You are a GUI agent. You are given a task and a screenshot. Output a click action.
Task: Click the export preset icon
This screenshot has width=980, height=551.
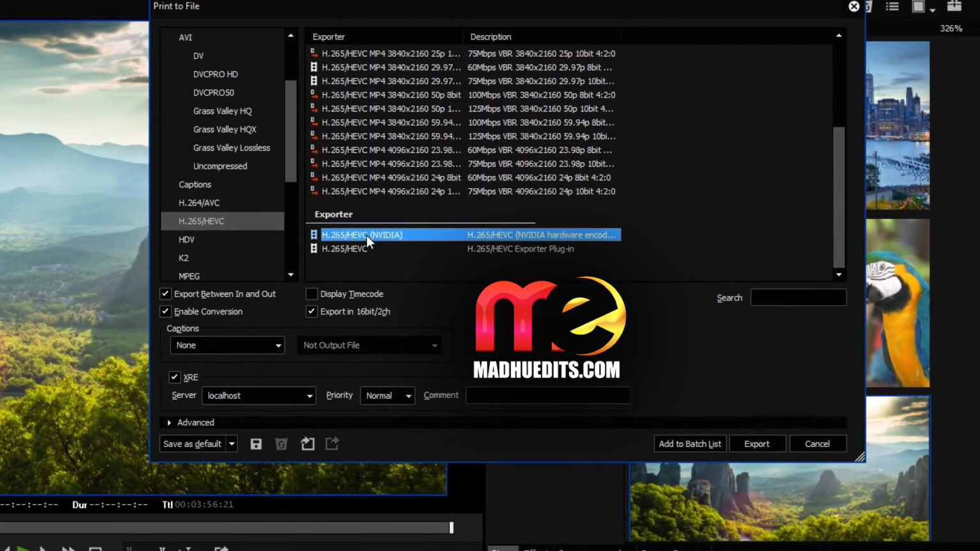tap(332, 443)
